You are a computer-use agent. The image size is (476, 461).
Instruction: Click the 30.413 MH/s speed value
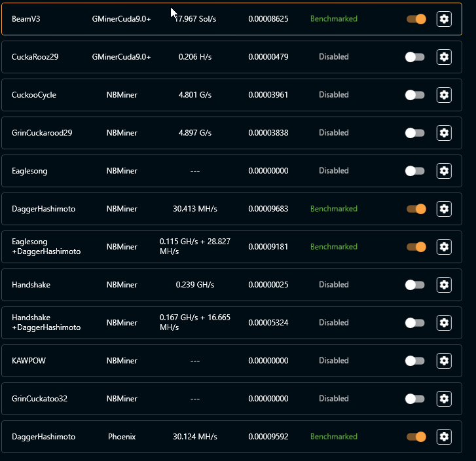195,209
